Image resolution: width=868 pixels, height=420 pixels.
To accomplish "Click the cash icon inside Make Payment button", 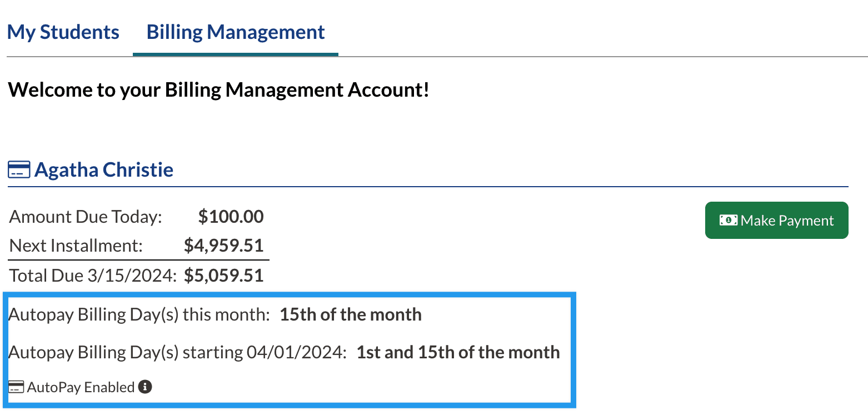I will click(x=729, y=221).
